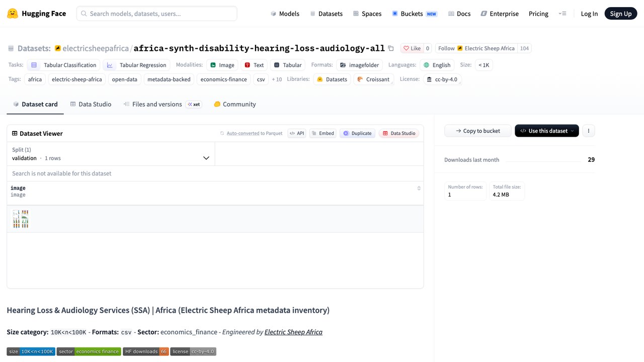Copy the dataset name icon
Screen dimensions: 644x362
(x=390, y=48)
